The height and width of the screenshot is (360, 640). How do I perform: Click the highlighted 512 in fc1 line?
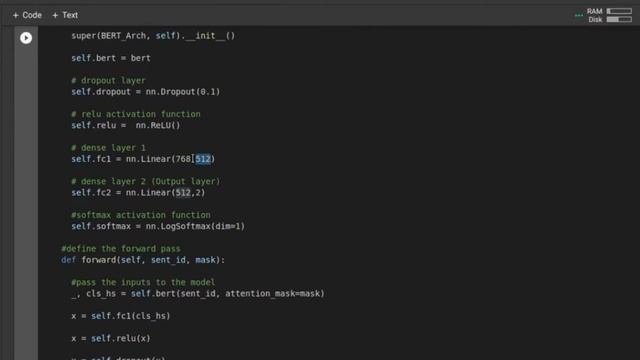tap(203, 159)
